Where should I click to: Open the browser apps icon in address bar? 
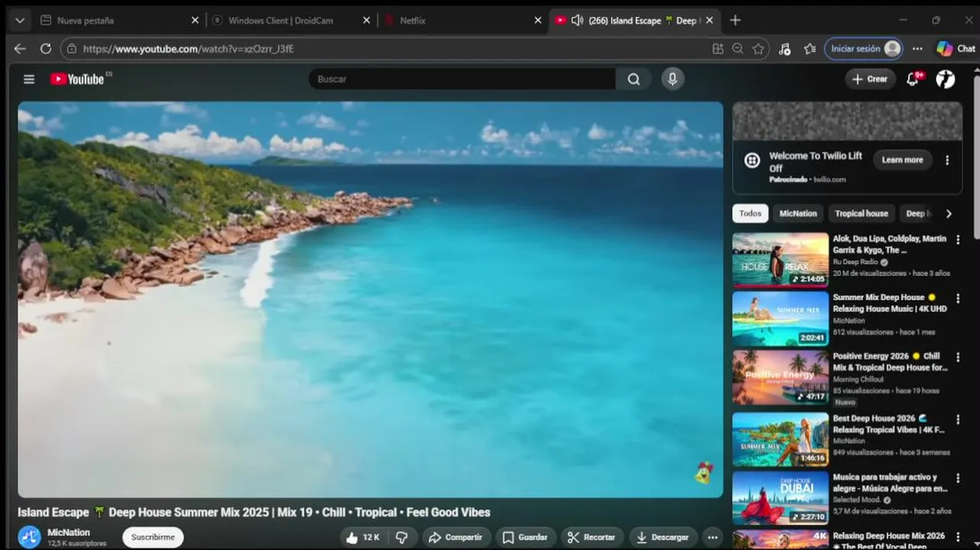pyautogui.click(x=717, y=49)
